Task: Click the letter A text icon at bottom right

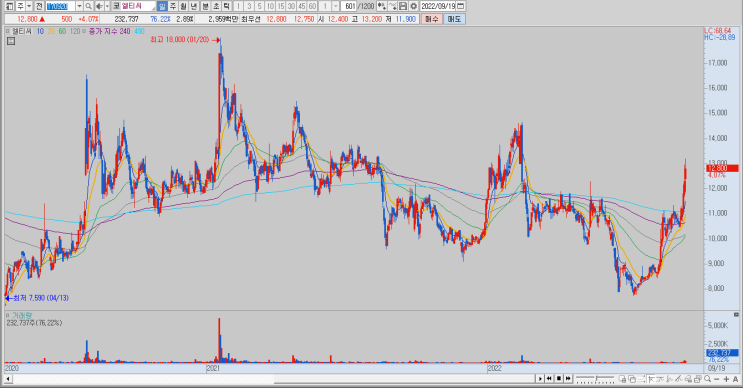Action: click(x=735, y=379)
